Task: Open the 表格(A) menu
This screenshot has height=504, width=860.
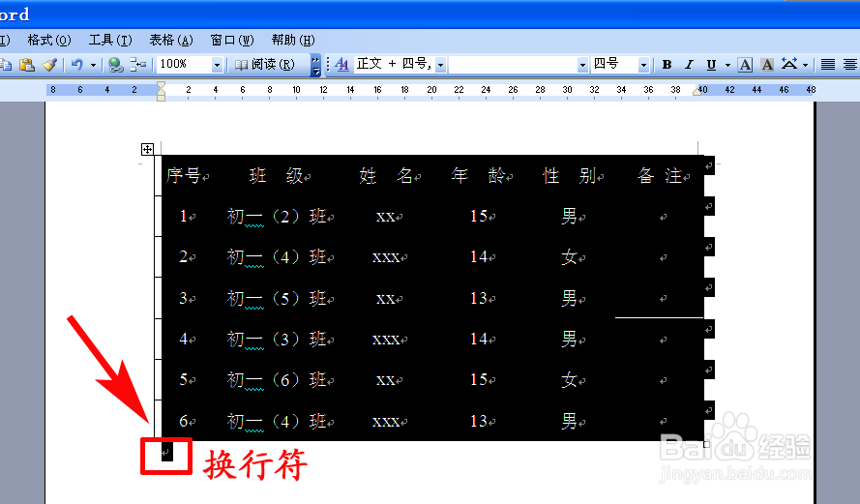Action: coord(171,40)
